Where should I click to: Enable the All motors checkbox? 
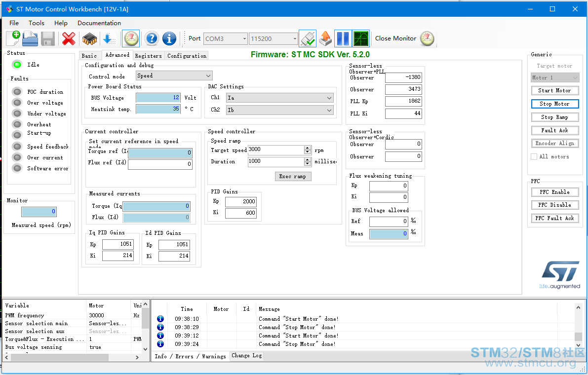pyautogui.click(x=534, y=156)
